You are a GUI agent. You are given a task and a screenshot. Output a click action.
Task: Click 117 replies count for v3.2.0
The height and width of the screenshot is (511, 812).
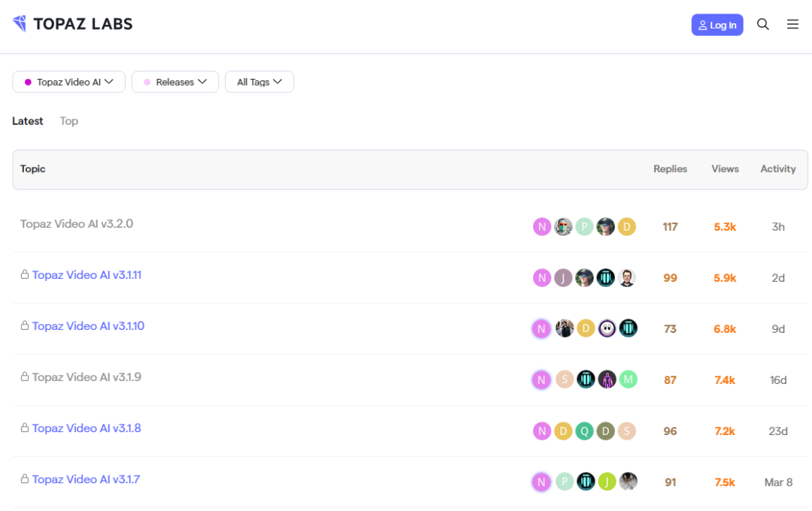click(670, 227)
